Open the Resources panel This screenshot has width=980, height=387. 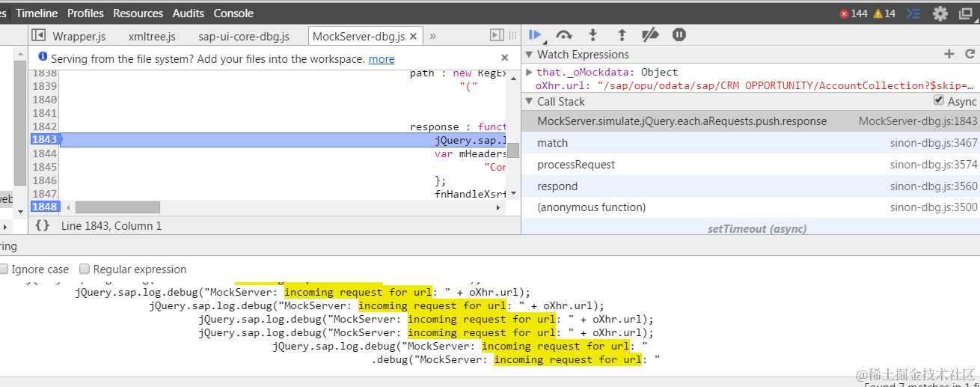(138, 13)
